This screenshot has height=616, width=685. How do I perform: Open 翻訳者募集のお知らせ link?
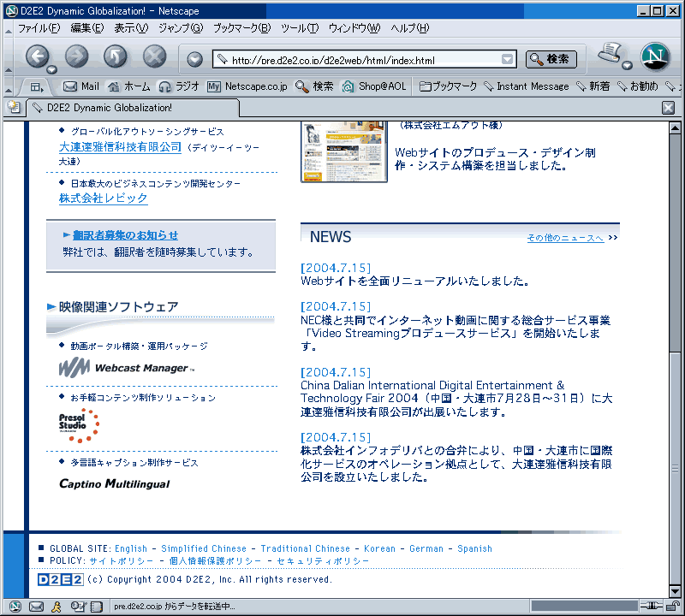125,235
